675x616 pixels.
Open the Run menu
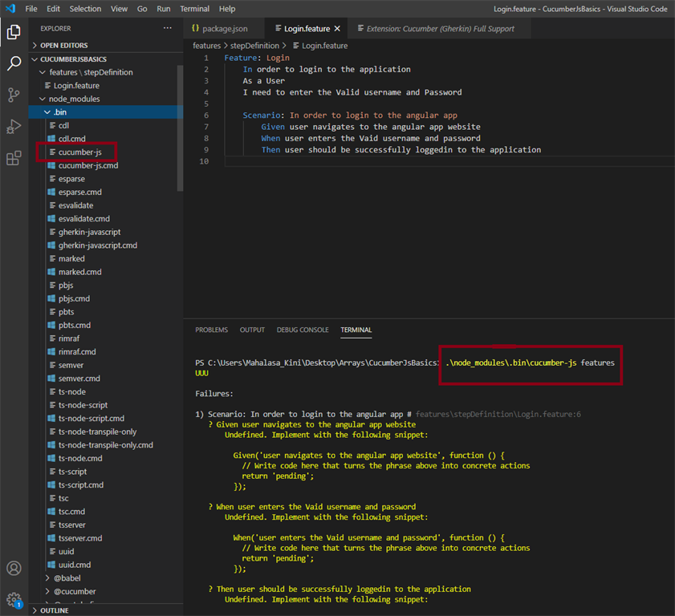click(x=164, y=9)
